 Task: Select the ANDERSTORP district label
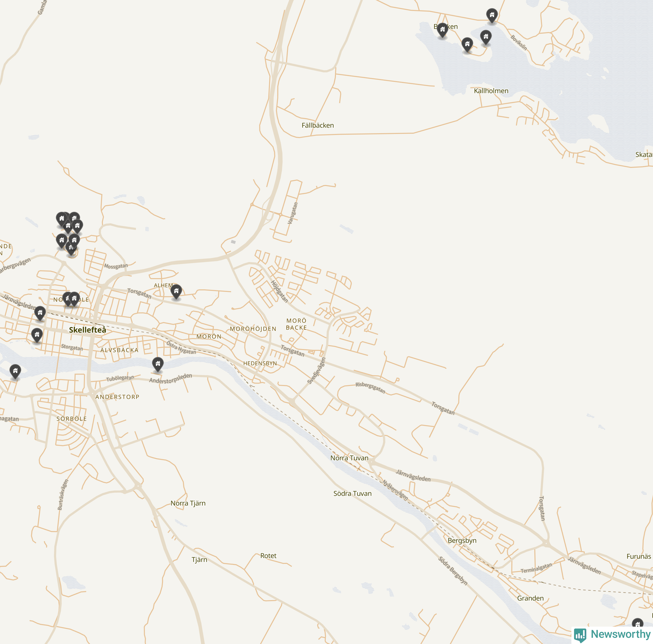(117, 397)
